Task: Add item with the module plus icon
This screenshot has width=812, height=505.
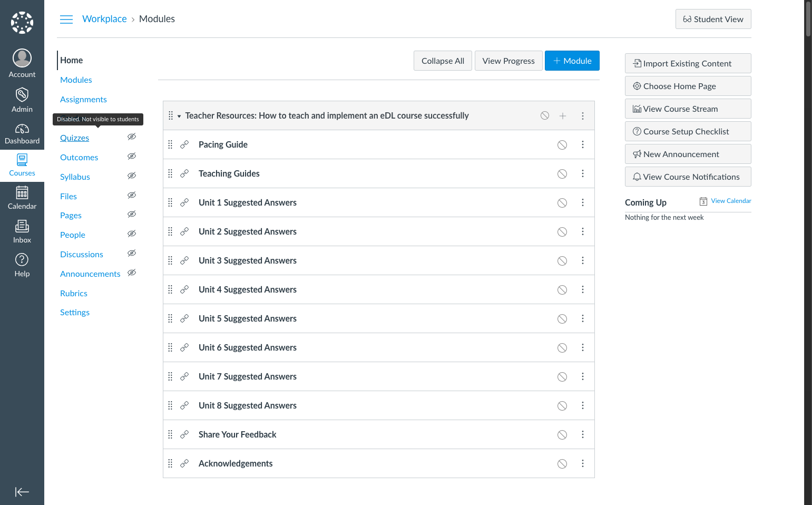Action: [563, 116]
